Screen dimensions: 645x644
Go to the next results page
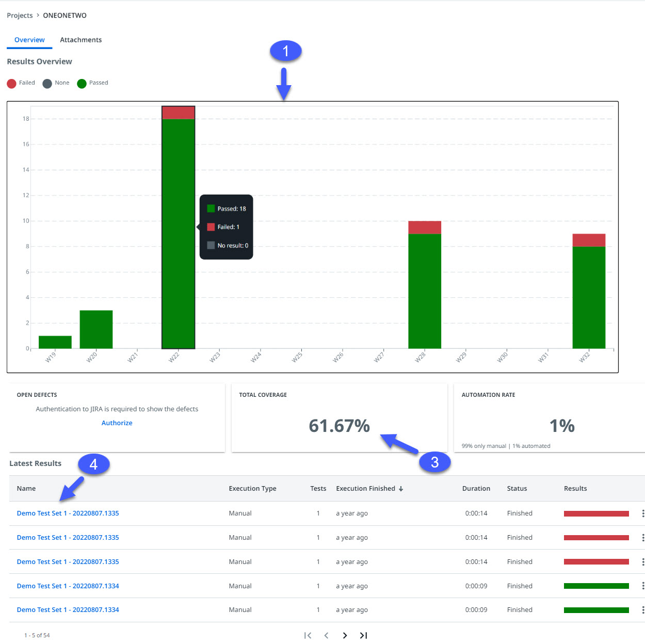(345, 635)
